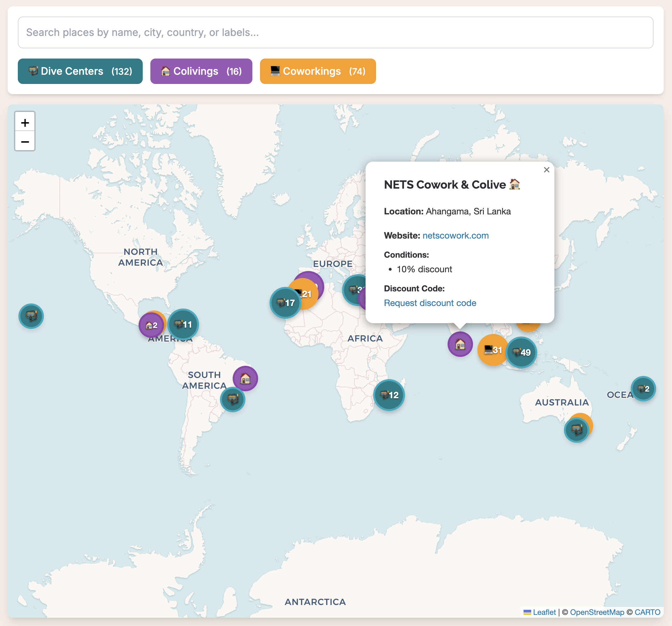This screenshot has height=626, width=672.
Task: Zoom in using the plus control
Action: [25, 122]
